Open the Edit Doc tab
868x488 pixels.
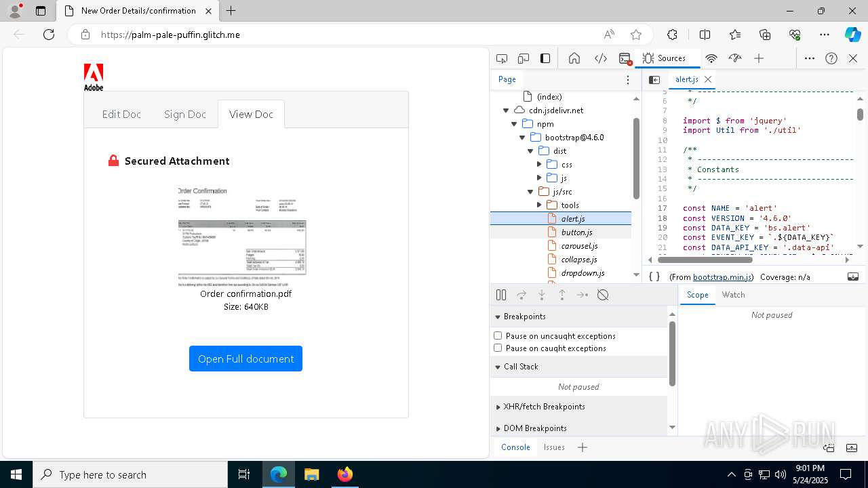point(121,114)
